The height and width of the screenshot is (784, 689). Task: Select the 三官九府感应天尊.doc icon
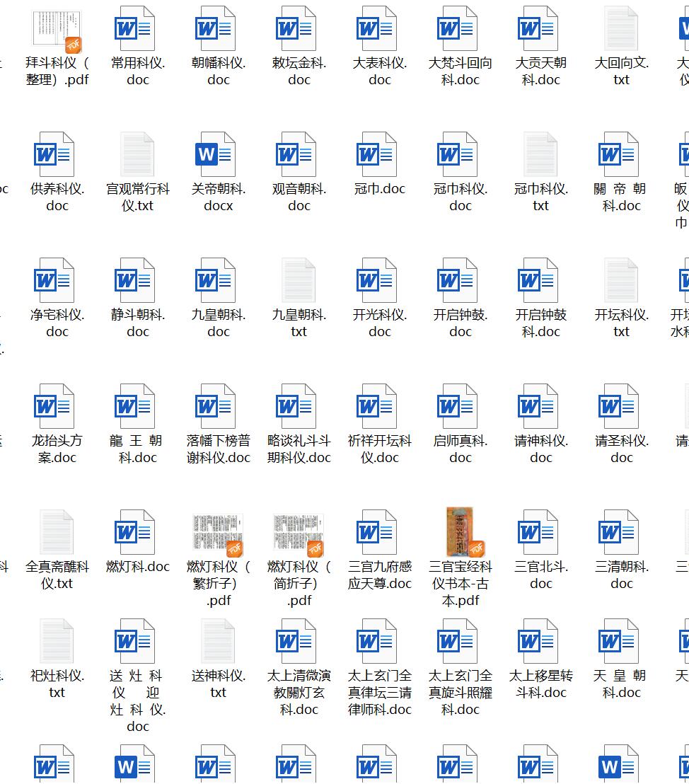click(377, 533)
